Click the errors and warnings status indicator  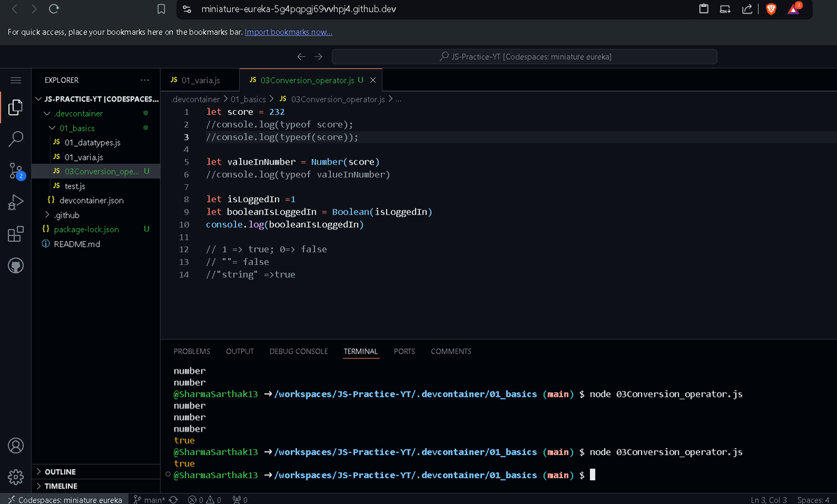[x=204, y=499]
